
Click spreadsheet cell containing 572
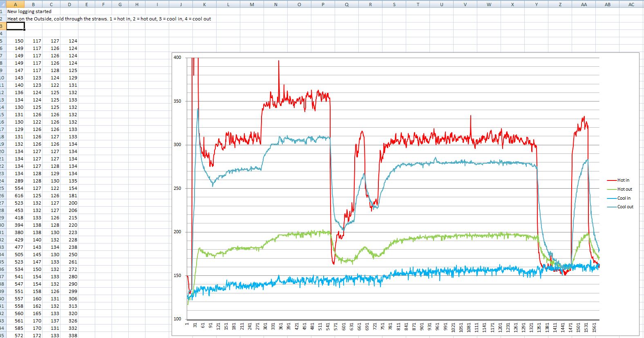(x=16, y=335)
